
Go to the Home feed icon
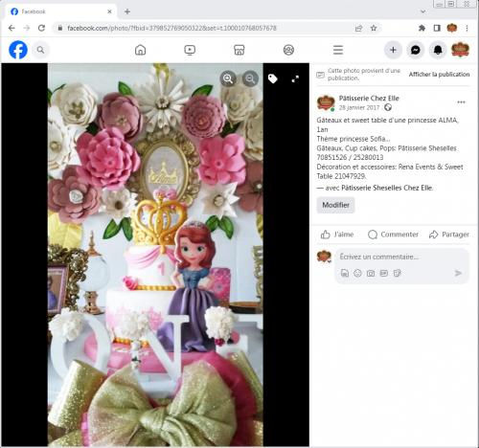(141, 50)
